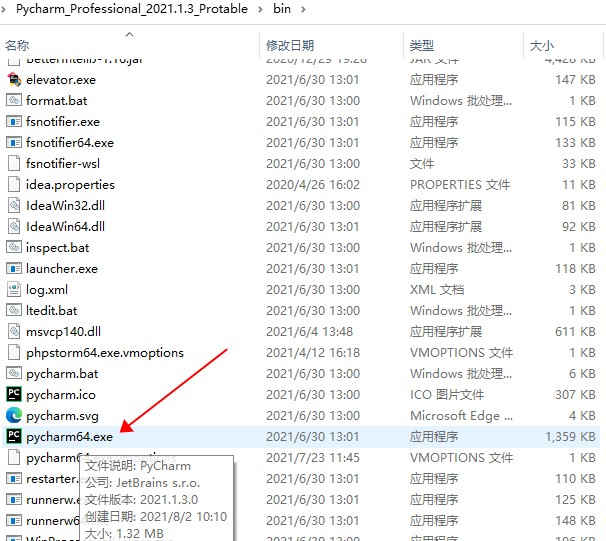Screen dimensions: 606x541
Task: Select the pycharm.ico PyCharm logo icon
Action: click(x=14, y=394)
